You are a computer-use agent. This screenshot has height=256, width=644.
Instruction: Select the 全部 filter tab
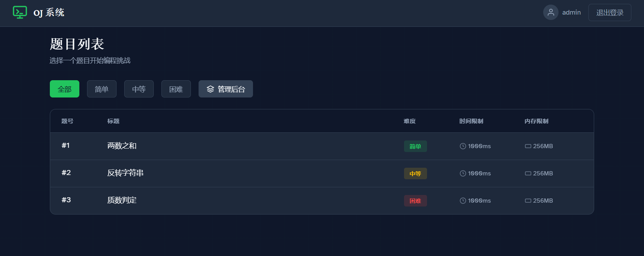coord(64,89)
